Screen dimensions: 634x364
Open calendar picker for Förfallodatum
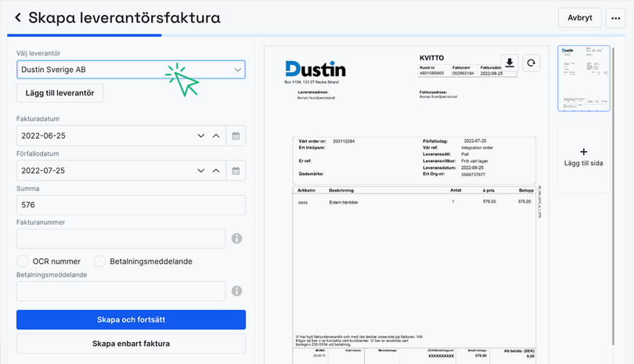pos(236,171)
